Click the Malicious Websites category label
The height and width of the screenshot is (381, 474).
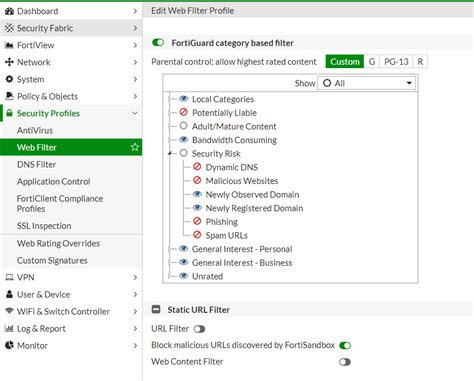242,181
